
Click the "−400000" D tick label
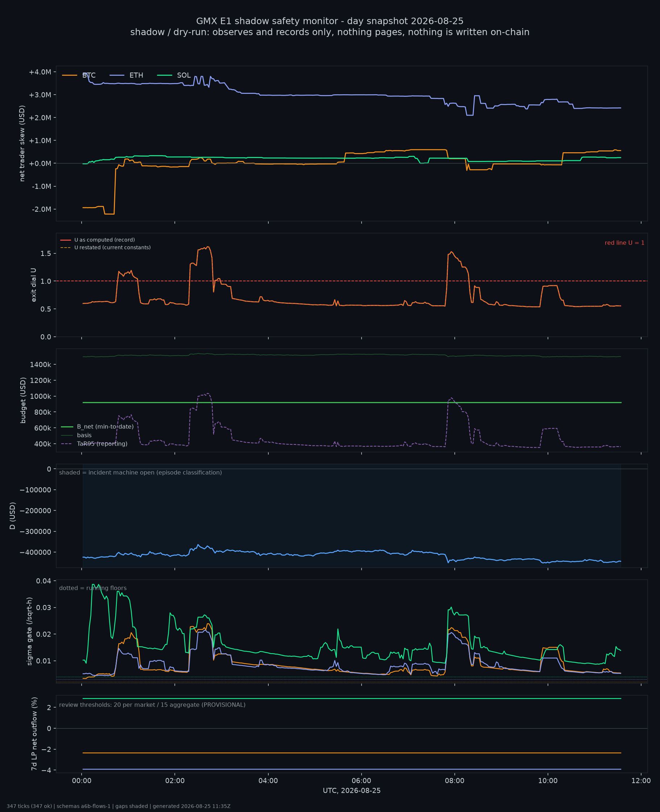36,552
